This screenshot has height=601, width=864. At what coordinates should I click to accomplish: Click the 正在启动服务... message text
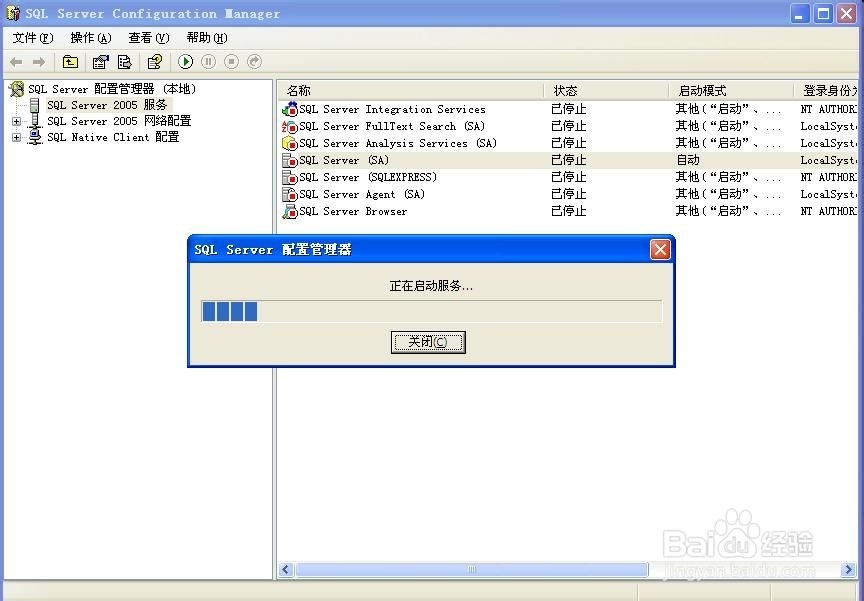click(431, 286)
